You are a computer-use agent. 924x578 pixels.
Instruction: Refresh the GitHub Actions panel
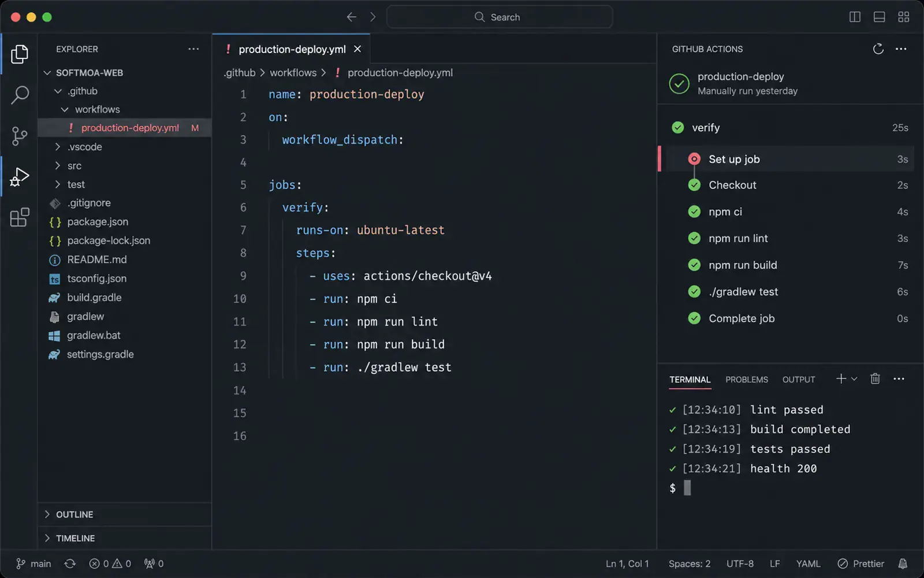(x=878, y=49)
